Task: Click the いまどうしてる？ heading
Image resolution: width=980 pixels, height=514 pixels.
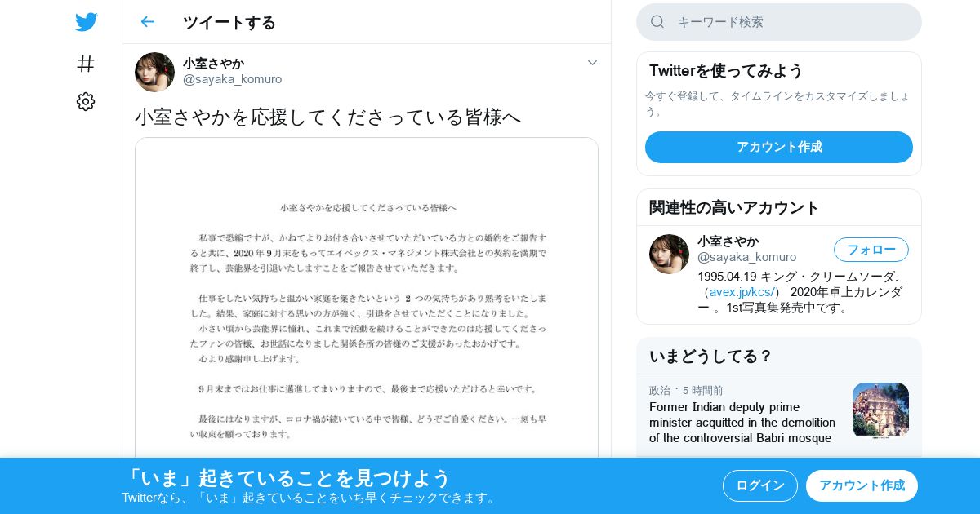Action: (x=710, y=357)
